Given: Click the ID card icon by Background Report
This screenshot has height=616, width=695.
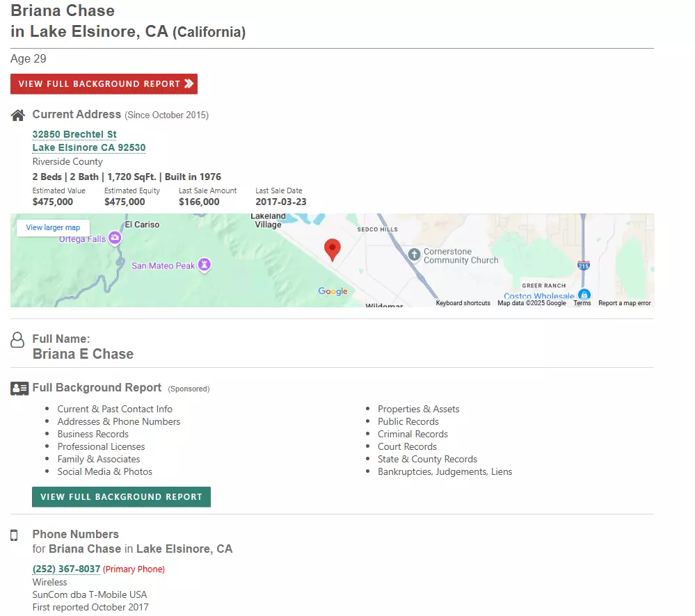Looking at the screenshot, I should point(19,389).
